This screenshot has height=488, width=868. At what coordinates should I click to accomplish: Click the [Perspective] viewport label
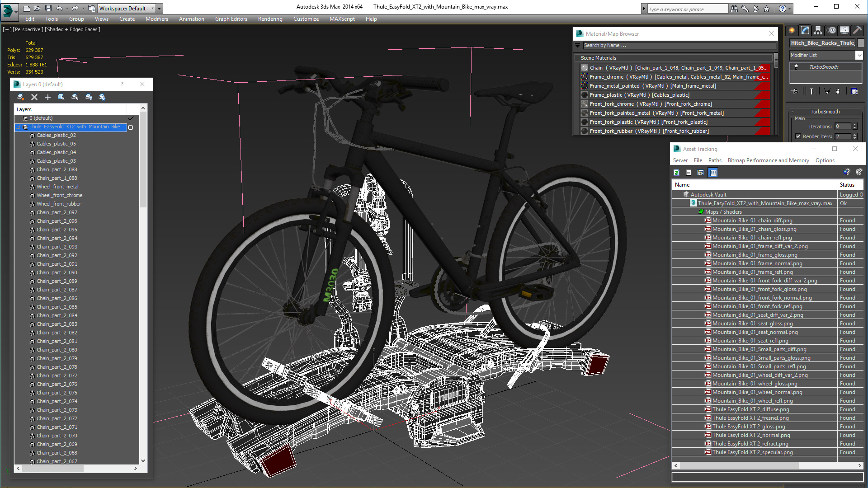pos(28,29)
